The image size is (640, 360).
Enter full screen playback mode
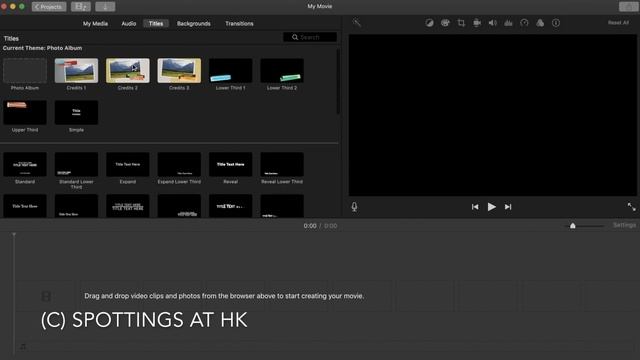[631, 207]
